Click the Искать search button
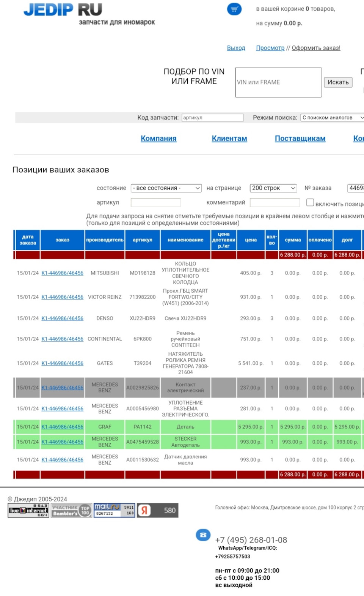This screenshot has height=596, width=364. click(x=338, y=82)
